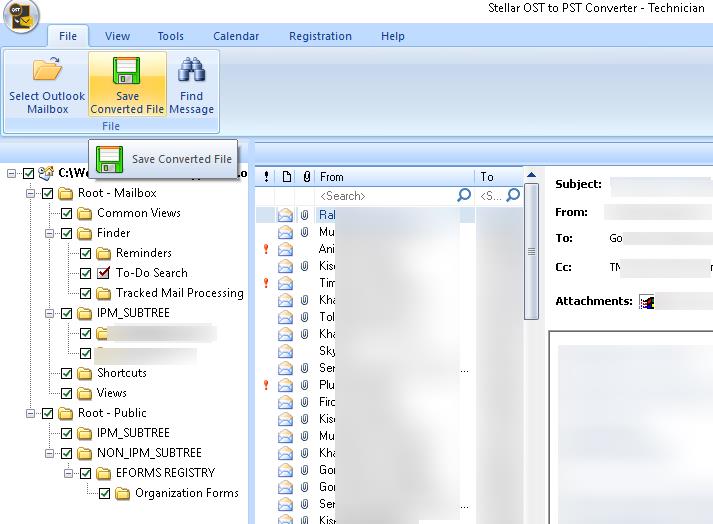This screenshot has height=524, width=713.
Task: Open the attachment icon in preview
Action: pos(647,302)
